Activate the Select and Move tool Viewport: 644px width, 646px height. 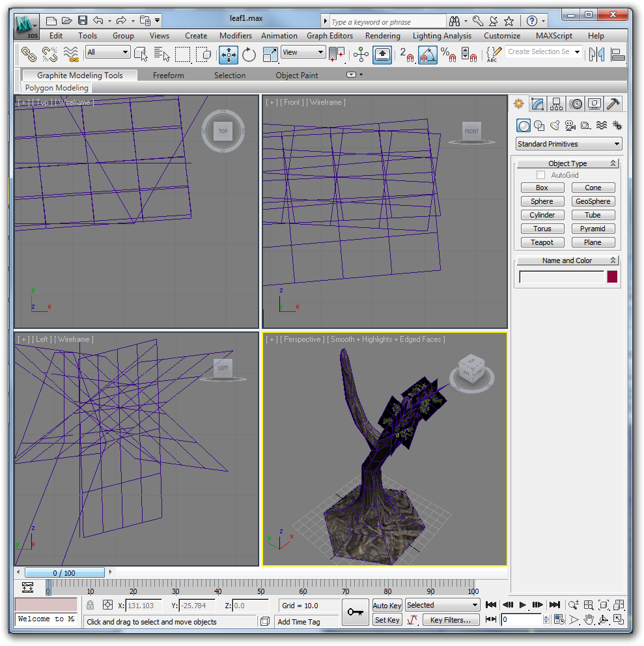pos(229,55)
